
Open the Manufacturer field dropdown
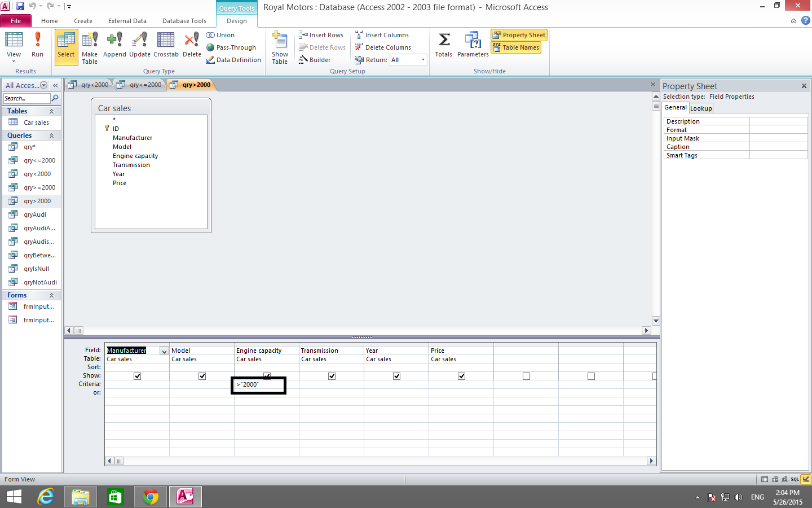click(164, 351)
